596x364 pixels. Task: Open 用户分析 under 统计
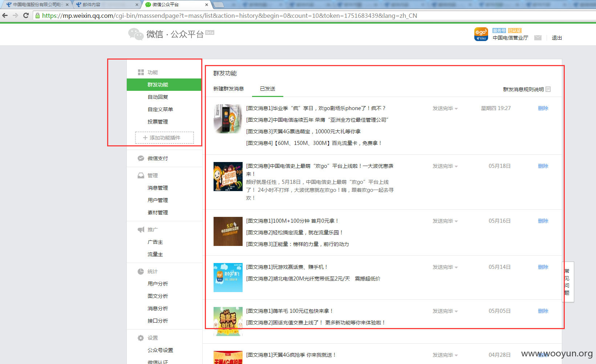pyautogui.click(x=158, y=284)
